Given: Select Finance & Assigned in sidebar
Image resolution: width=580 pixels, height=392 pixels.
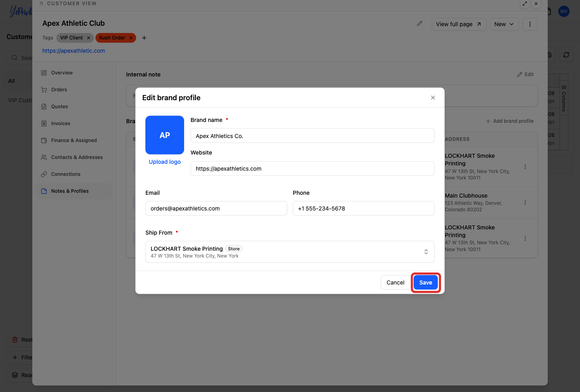Looking at the screenshot, I should [x=75, y=140].
